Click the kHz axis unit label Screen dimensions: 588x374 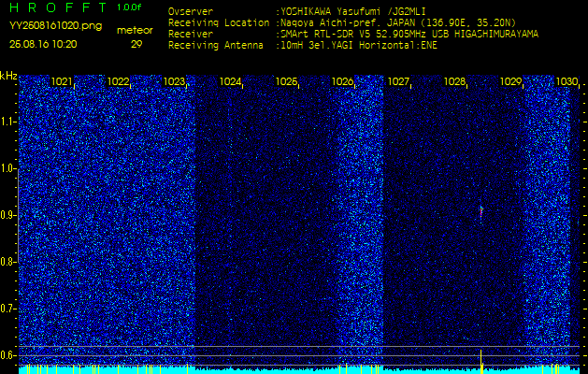tap(8, 76)
